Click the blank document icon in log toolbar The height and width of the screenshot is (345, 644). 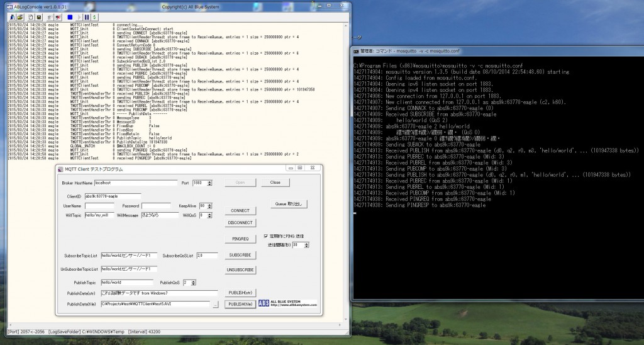31,17
